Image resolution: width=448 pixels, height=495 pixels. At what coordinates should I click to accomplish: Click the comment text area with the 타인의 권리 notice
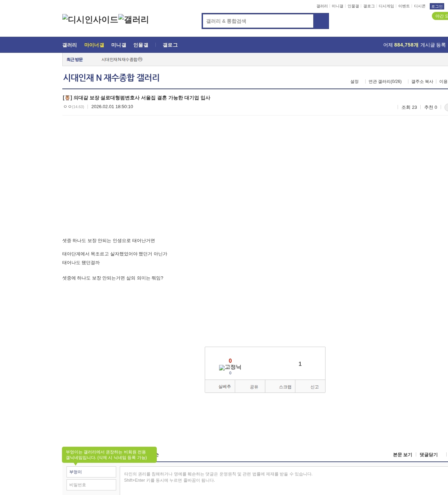(x=284, y=481)
